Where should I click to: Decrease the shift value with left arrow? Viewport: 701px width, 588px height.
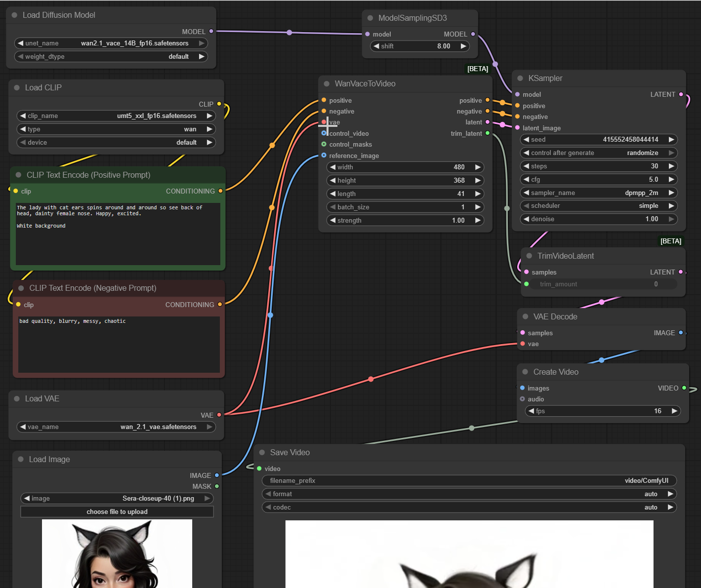pos(376,46)
